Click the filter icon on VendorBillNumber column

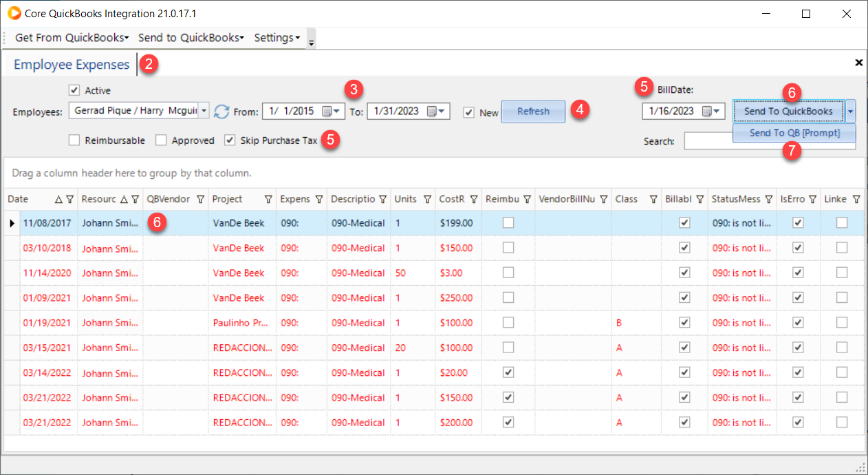click(603, 199)
